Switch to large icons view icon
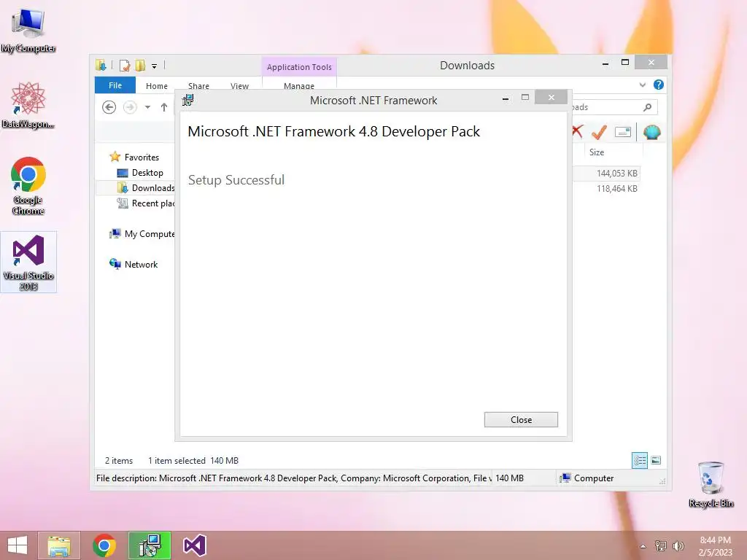The image size is (747, 560). click(656, 460)
